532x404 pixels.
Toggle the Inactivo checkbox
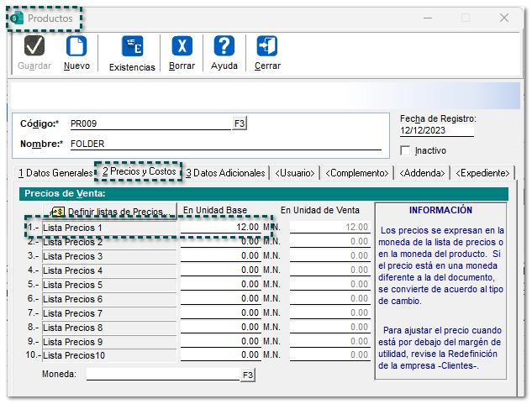(x=407, y=150)
